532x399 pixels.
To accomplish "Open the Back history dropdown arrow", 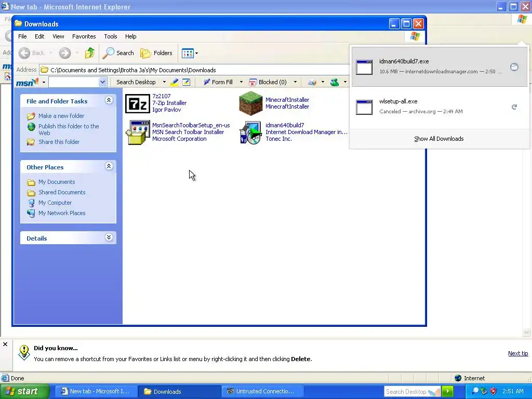I will [x=51, y=53].
